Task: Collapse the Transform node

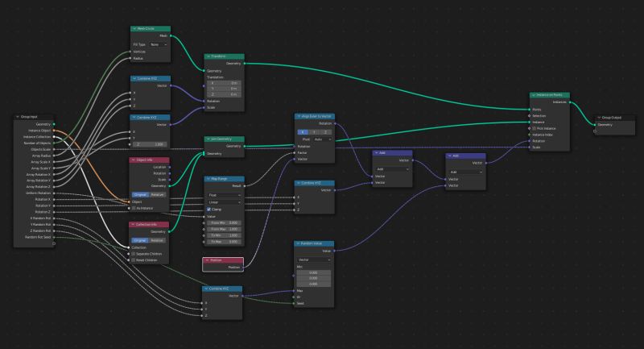Action: click(x=208, y=56)
